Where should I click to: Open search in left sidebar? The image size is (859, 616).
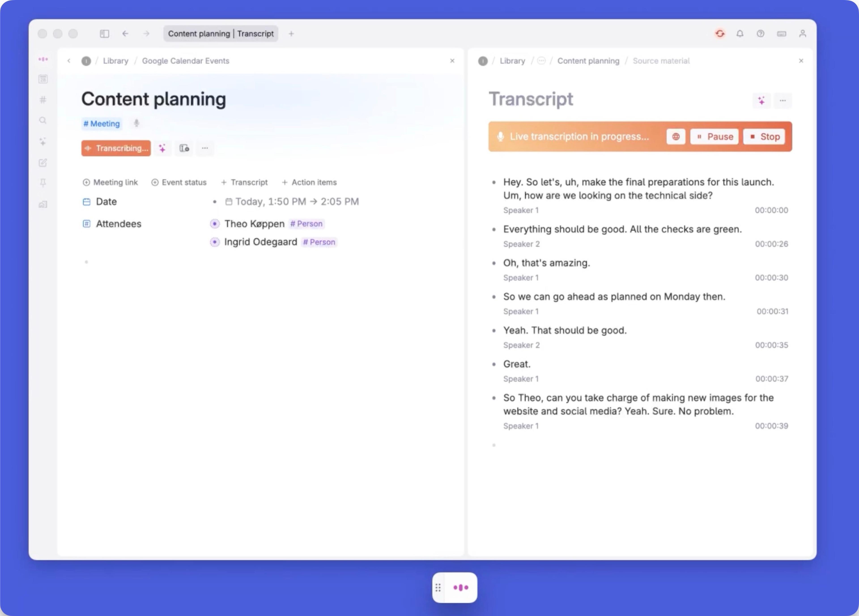(43, 120)
